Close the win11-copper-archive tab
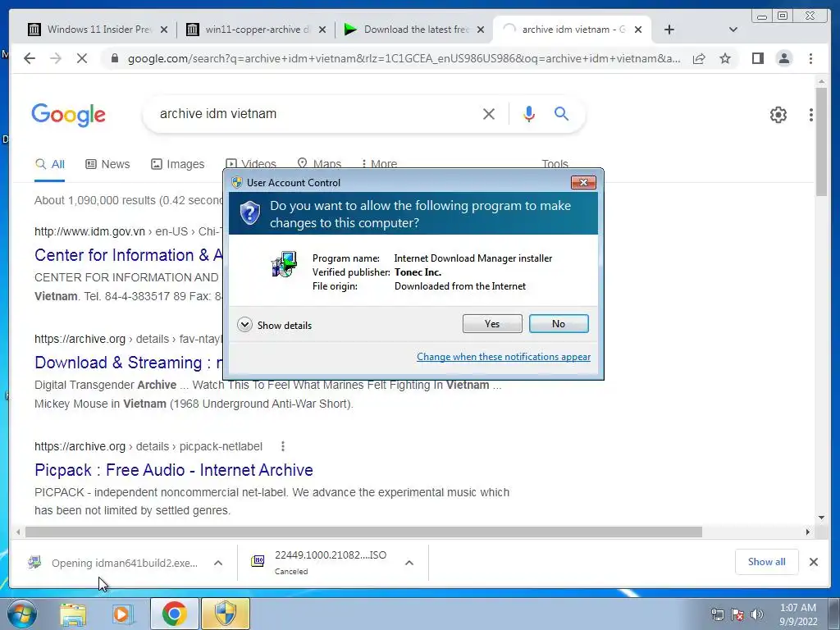This screenshot has width=840, height=630. [x=322, y=30]
